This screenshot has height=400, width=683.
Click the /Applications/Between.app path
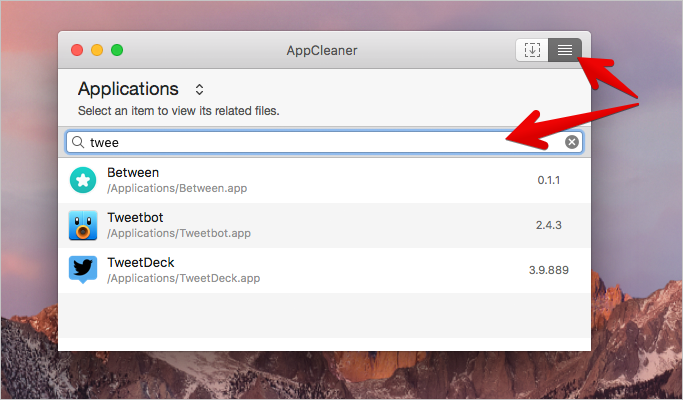coord(177,188)
